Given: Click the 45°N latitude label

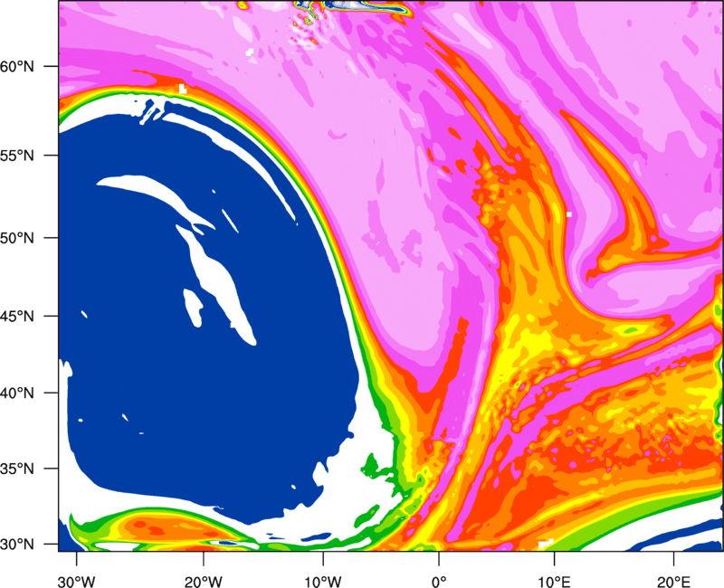Looking at the screenshot, I should click(x=17, y=316).
